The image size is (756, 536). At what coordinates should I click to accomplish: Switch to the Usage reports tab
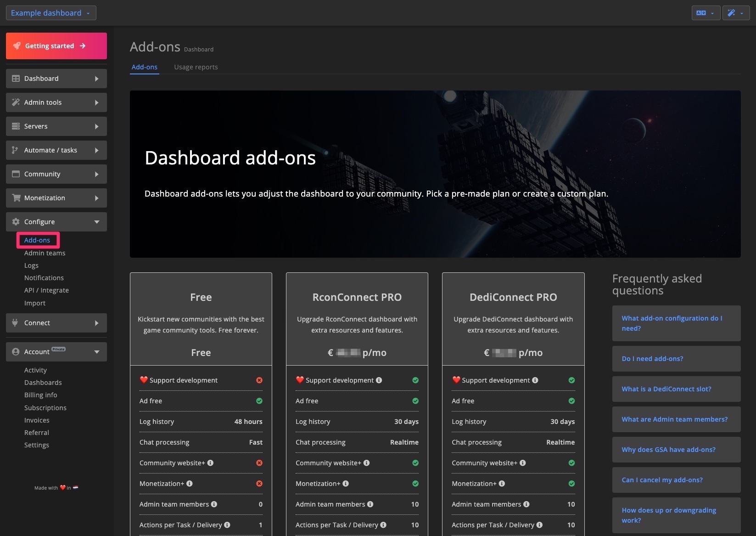click(196, 67)
